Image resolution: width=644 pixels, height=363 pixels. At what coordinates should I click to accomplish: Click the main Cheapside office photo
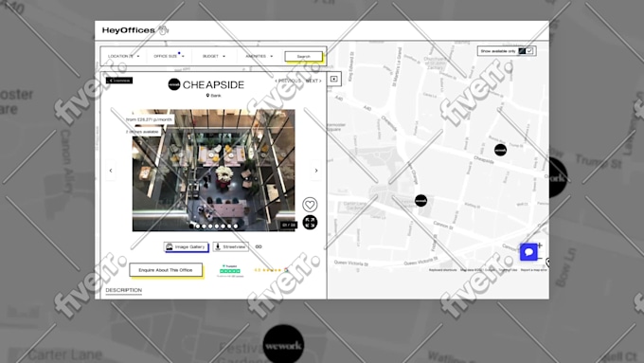[214, 171]
